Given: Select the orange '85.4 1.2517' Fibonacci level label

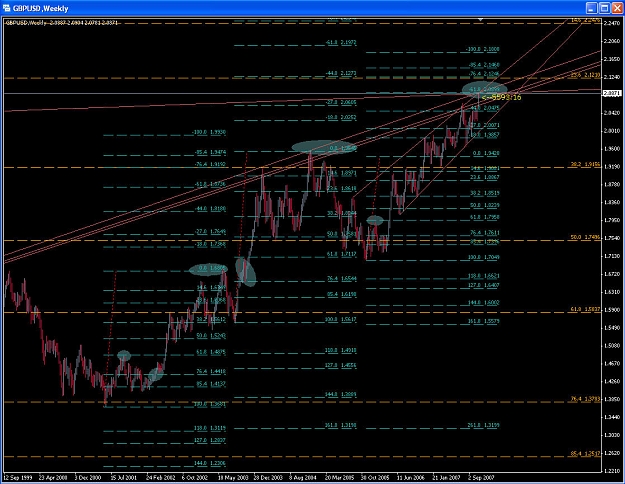Looking at the screenshot, I should coord(585,454).
